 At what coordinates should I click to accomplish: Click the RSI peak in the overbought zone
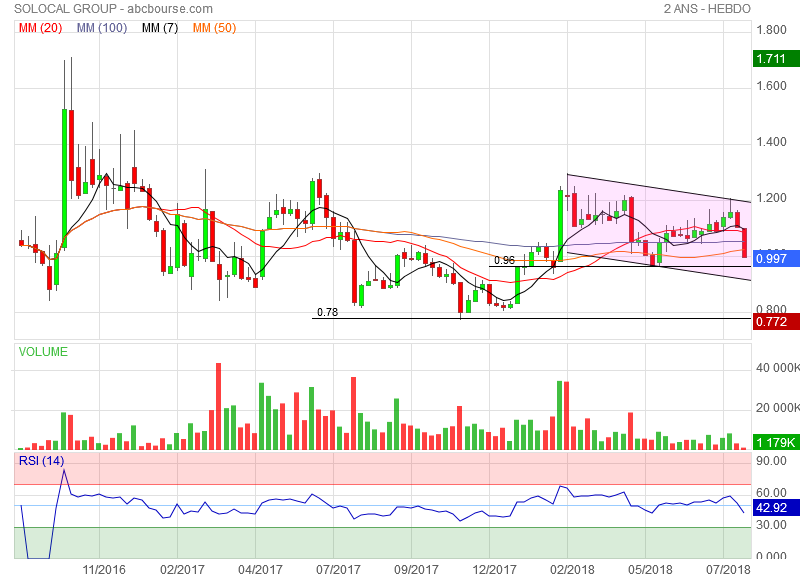point(64,470)
